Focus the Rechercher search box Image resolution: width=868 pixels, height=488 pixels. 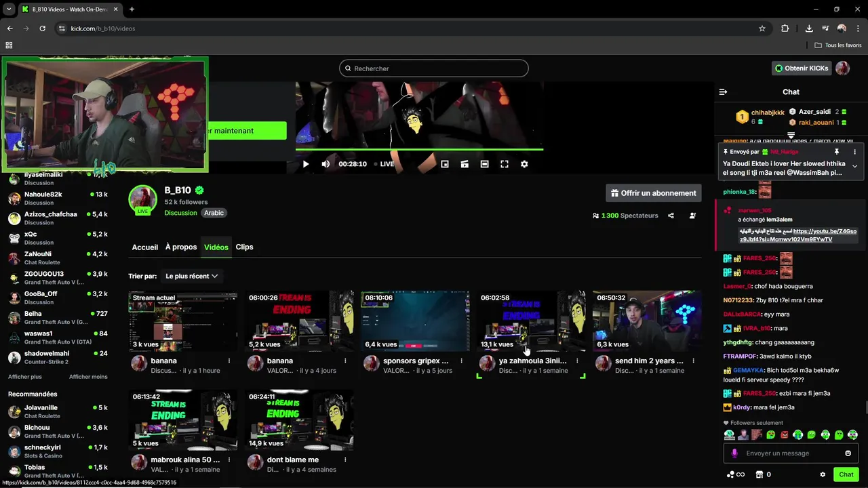tap(434, 68)
